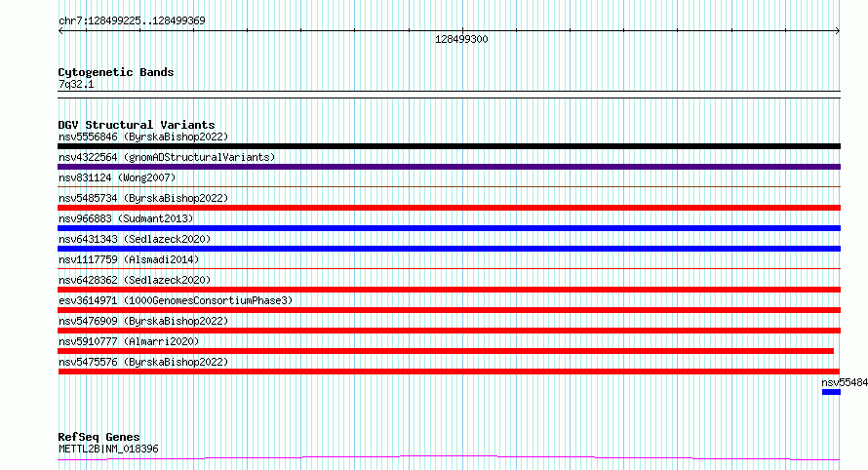Select the METTL2B|NM_018396 gene label
868x470 pixels.
(x=108, y=449)
